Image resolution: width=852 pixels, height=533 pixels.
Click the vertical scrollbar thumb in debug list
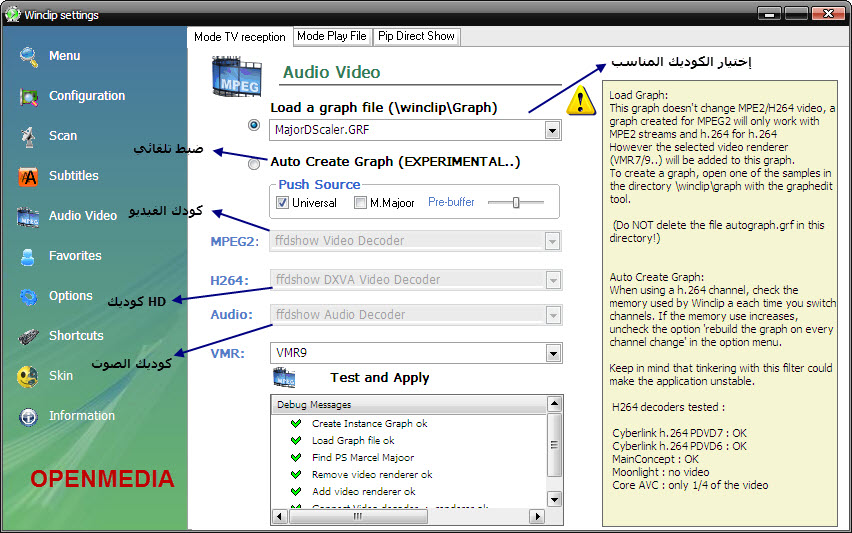[554, 445]
